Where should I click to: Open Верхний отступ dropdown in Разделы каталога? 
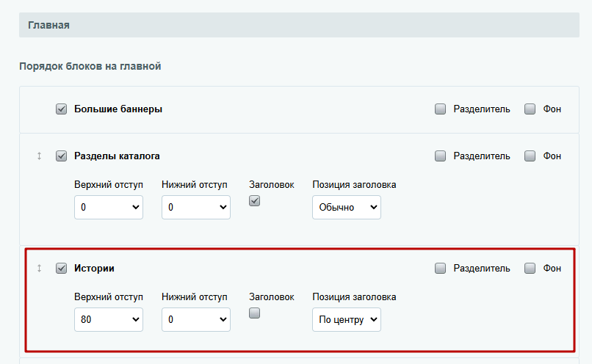[x=109, y=207]
